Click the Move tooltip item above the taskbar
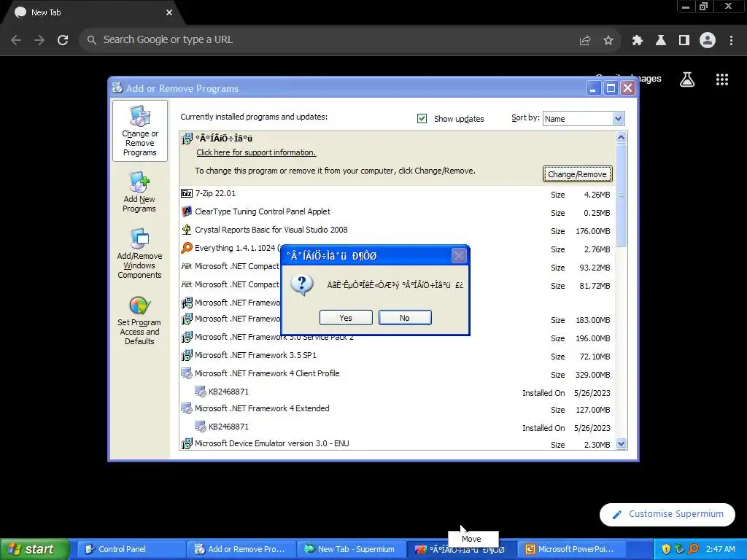This screenshot has height=560, width=747. pyautogui.click(x=473, y=539)
